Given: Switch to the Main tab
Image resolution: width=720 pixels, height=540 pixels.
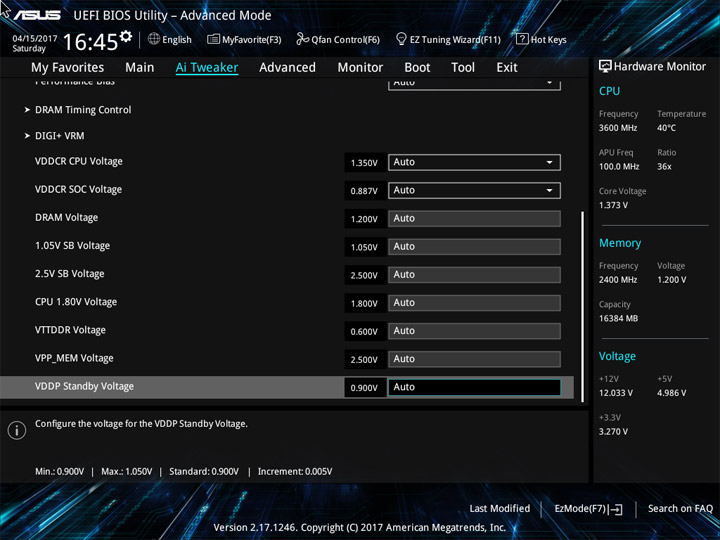Looking at the screenshot, I should point(140,68).
